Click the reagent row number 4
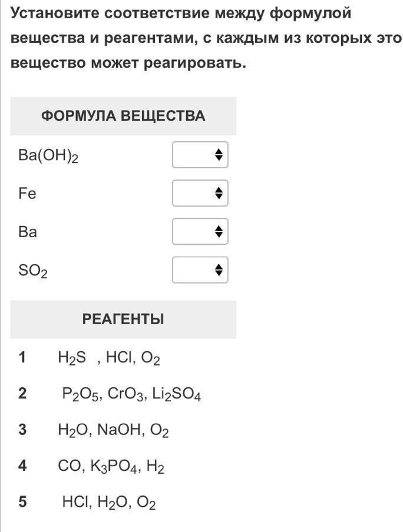 (x=22, y=466)
